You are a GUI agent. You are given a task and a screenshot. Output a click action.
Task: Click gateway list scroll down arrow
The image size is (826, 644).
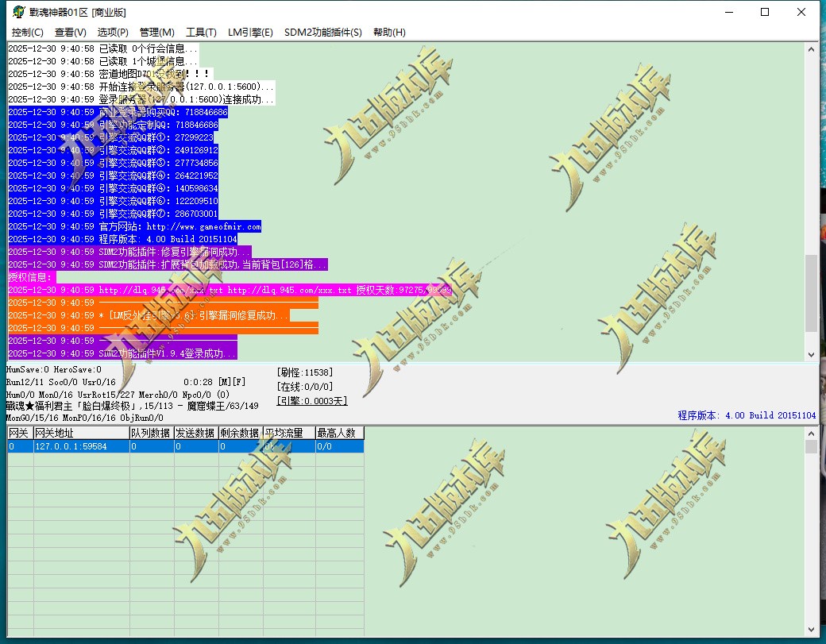point(811,630)
